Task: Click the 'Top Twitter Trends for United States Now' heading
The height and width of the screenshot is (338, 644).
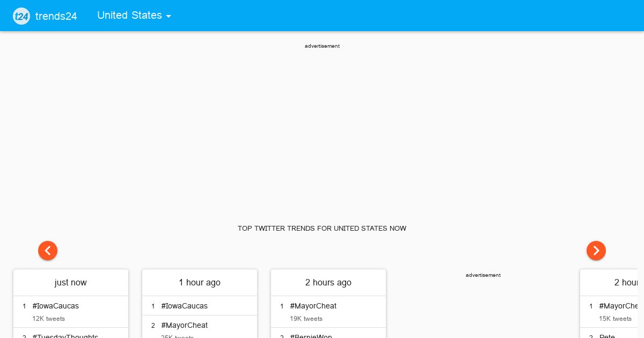Action: [x=322, y=229]
